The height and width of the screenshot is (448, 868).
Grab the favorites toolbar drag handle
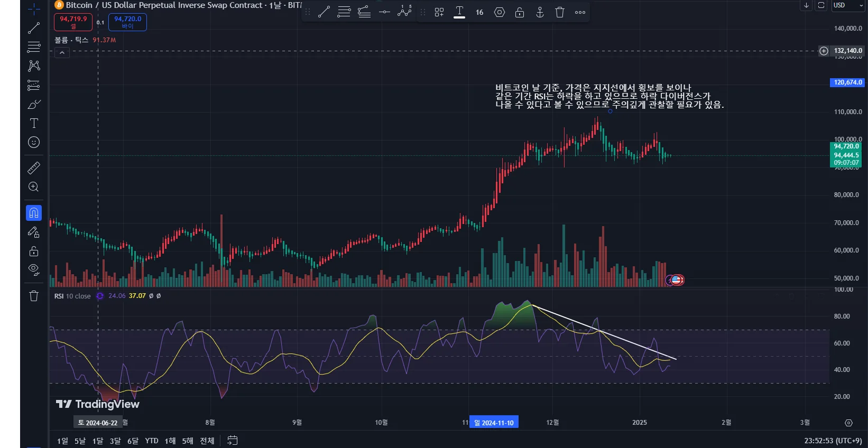click(x=308, y=12)
